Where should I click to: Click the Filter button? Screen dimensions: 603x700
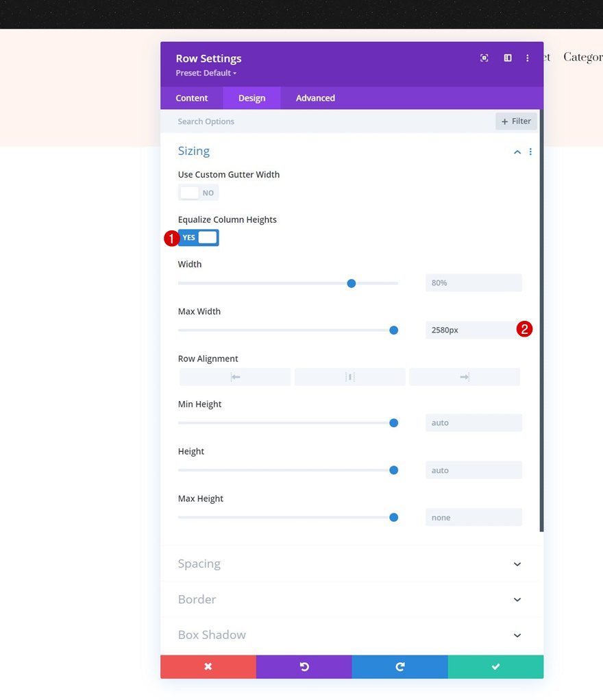516,121
